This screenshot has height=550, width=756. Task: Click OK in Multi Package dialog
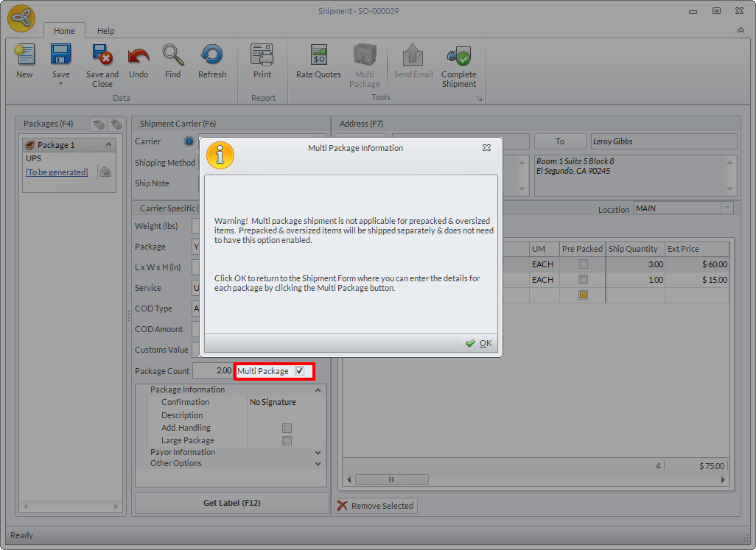pyautogui.click(x=479, y=343)
